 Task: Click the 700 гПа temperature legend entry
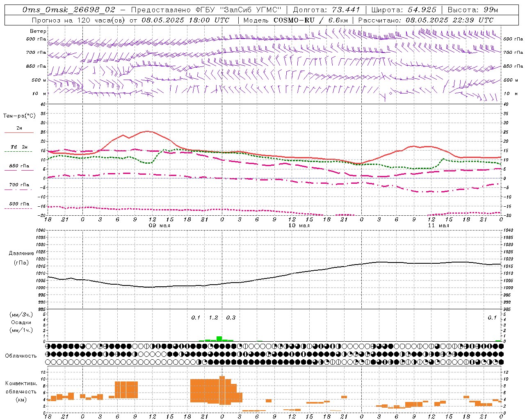tap(19, 185)
